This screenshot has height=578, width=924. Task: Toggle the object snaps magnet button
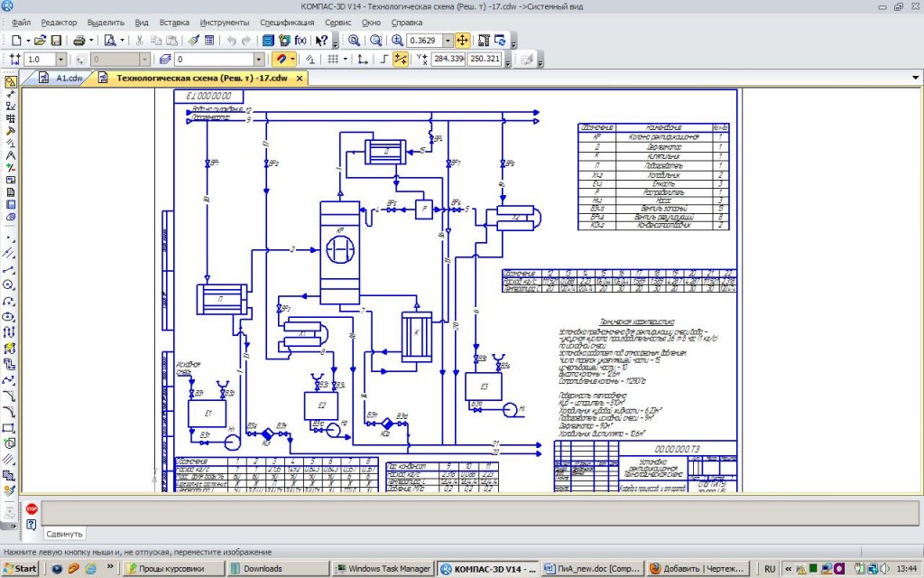281,60
